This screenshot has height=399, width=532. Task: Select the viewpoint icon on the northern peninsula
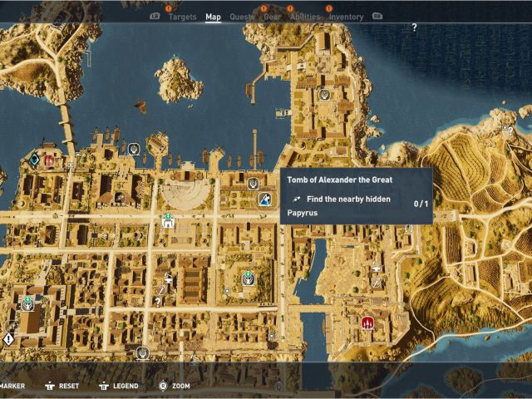(324, 95)
